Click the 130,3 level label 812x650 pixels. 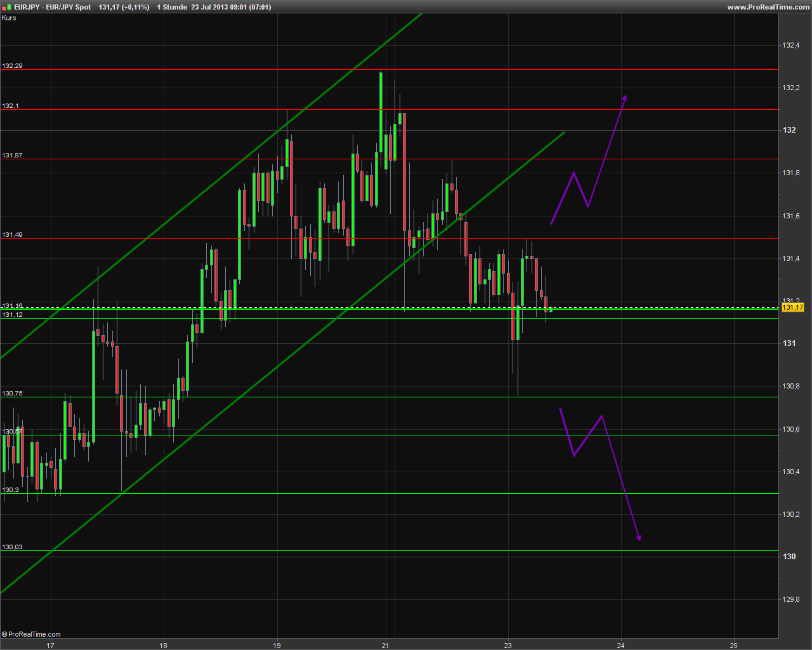coord(10,489)
